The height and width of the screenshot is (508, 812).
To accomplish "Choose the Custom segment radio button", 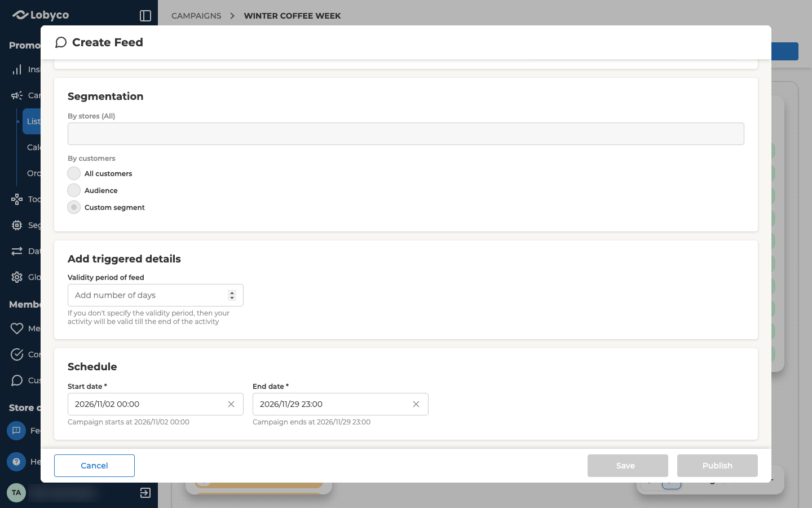I will point(74,207).
